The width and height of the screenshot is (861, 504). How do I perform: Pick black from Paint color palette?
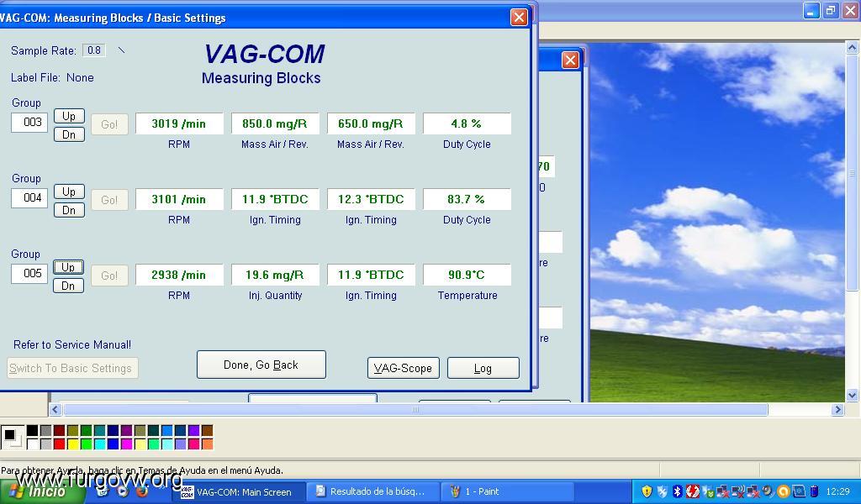click(x=33, y=431)
